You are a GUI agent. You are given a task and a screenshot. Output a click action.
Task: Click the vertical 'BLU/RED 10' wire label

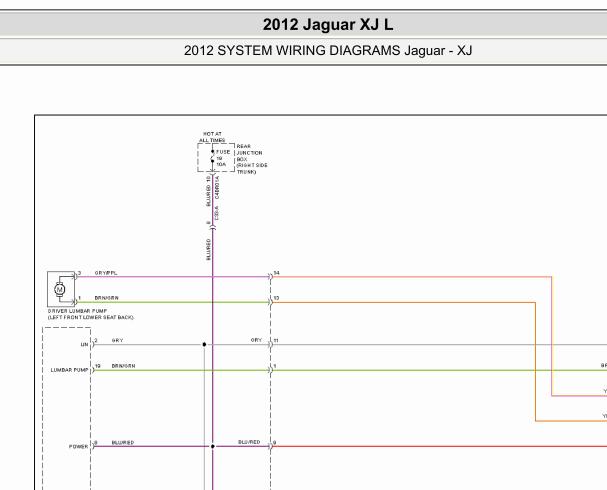(208, 191)
